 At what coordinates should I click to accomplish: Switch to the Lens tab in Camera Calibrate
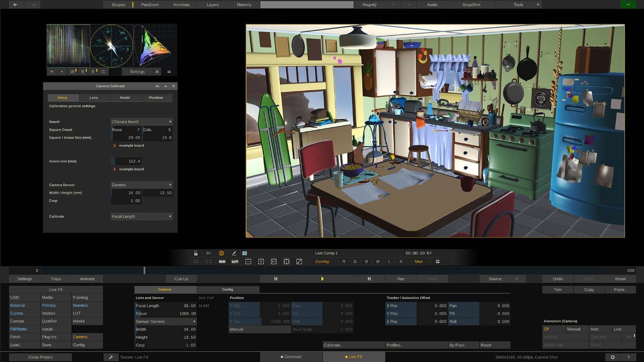pos(93,98)
